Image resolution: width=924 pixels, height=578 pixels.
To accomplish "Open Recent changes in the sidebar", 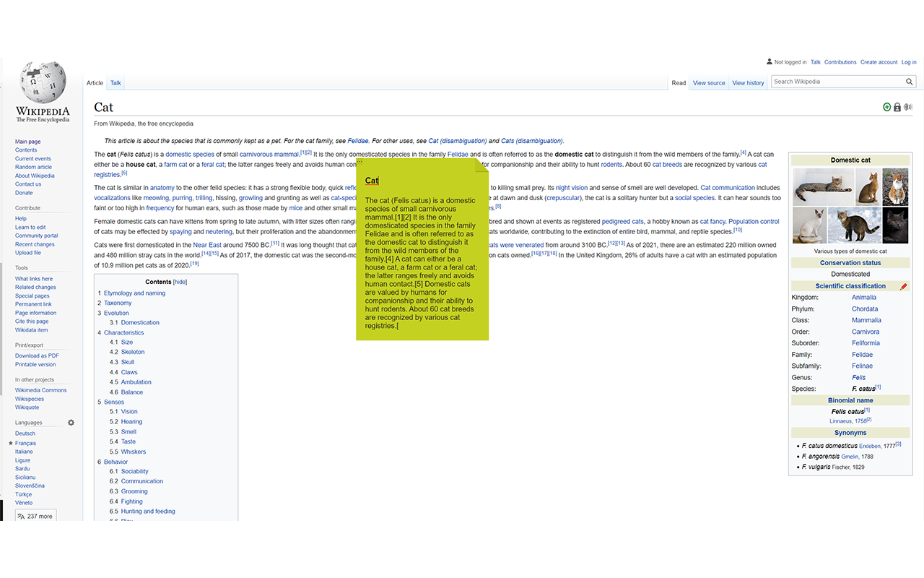I will click(x=35, y=244).
